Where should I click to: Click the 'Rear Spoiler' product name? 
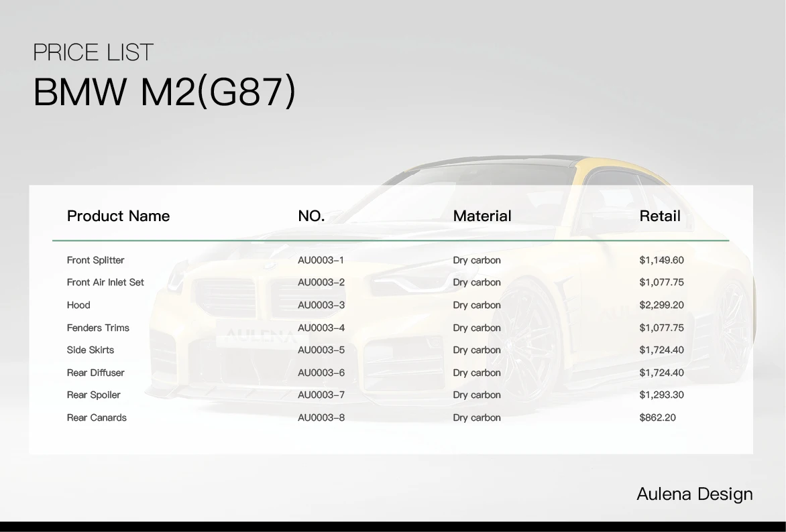93,395
